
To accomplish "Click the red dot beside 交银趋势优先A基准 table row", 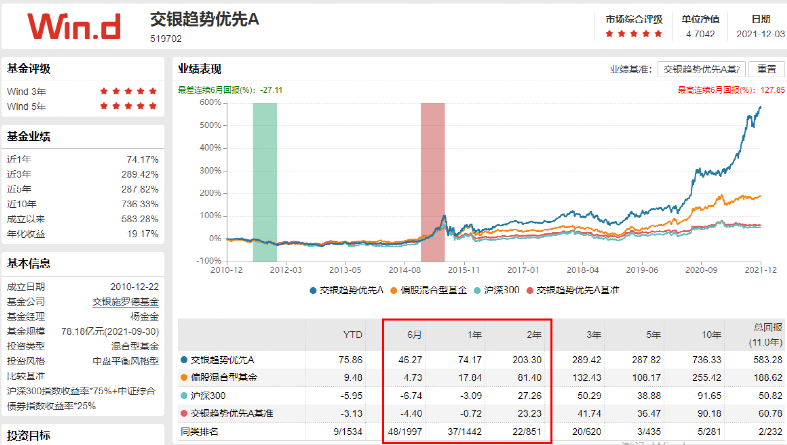I will (183, 412).
